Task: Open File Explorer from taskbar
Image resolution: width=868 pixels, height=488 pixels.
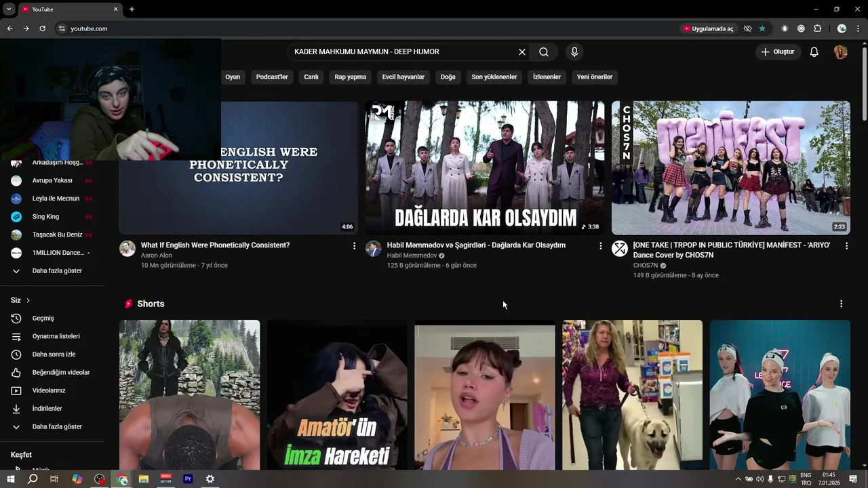Action: pos(144,479)
